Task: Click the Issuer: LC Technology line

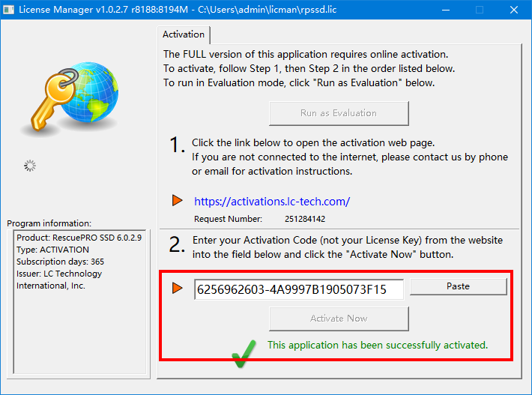Action: [59, 274]
